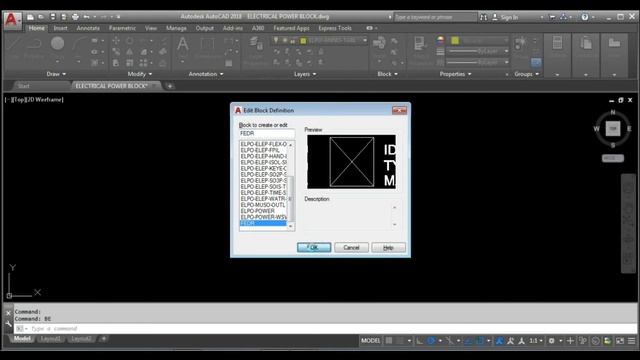
Task: Select the Move tool in Modify panel
Action: [116, 40]
